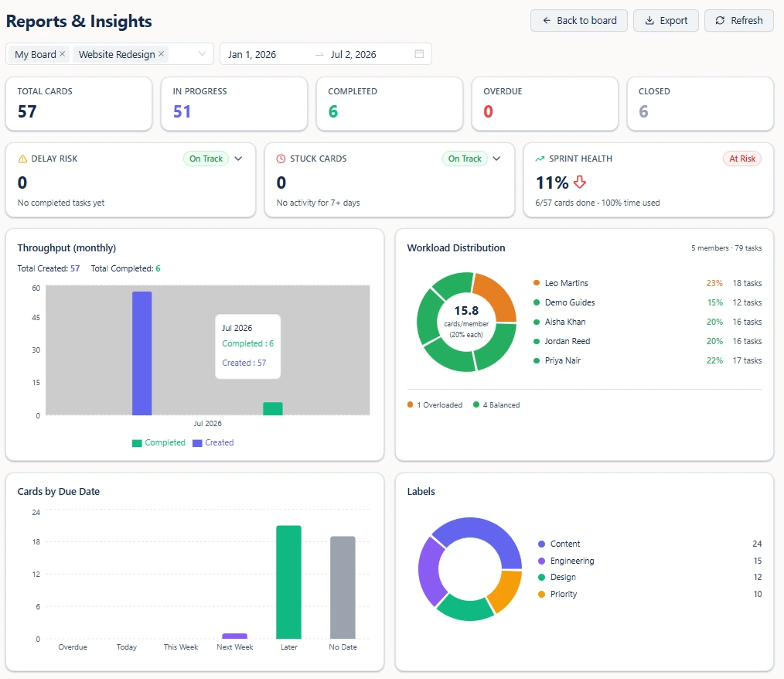The image size is (784, 679).
Task: Click the 18 tasks value for Leo Martins
Action: (x=747, y=283)
